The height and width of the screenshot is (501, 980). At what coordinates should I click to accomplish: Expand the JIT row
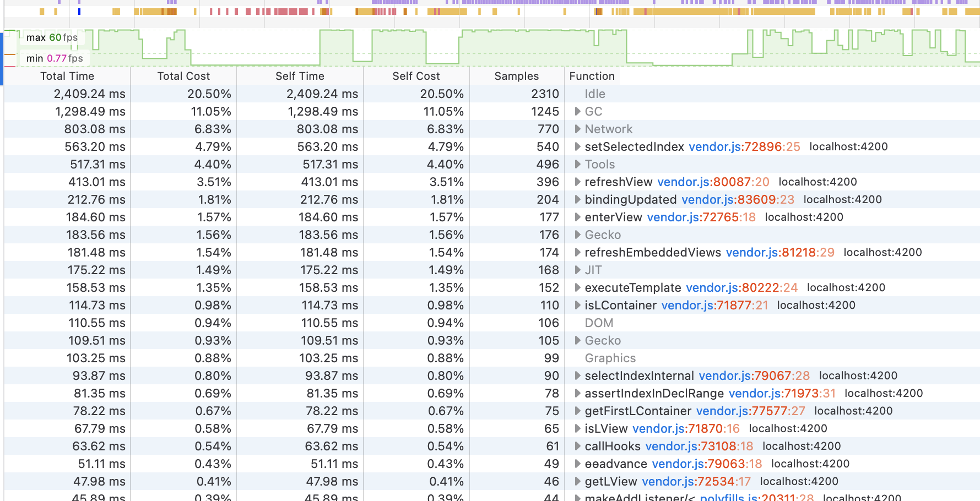577,270
